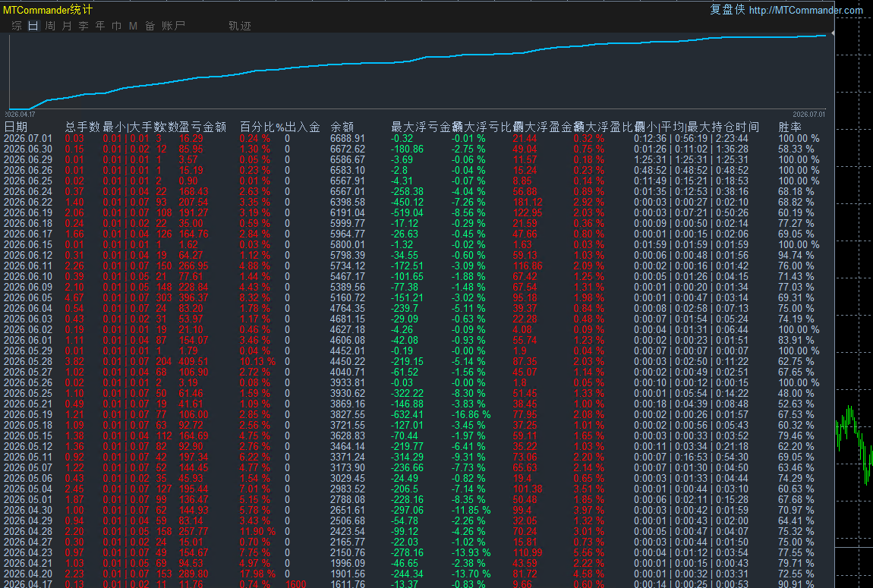Select the 2026.05.28 date row
This screenshot has width=873, height=588.
point(28,362)
